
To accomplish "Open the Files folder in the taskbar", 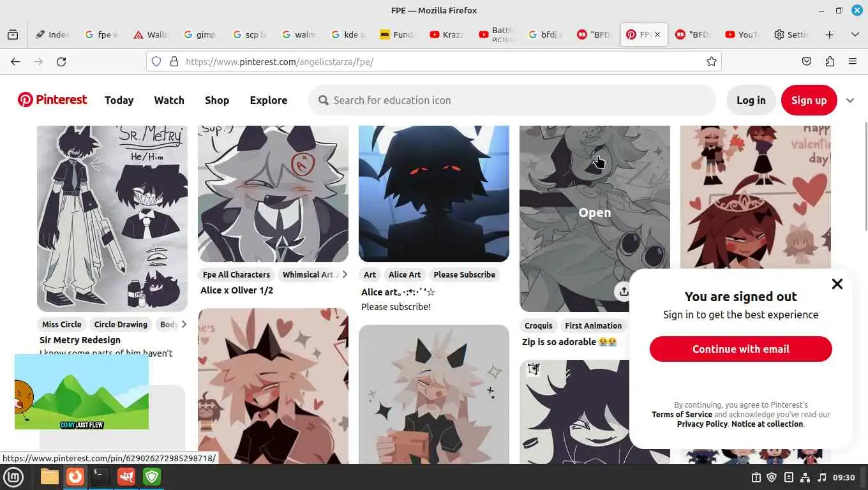I will pos(49,477).
